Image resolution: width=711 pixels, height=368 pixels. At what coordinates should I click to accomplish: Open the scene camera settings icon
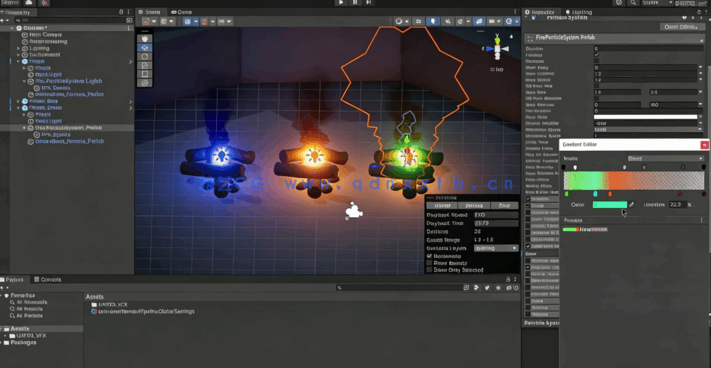493,21
